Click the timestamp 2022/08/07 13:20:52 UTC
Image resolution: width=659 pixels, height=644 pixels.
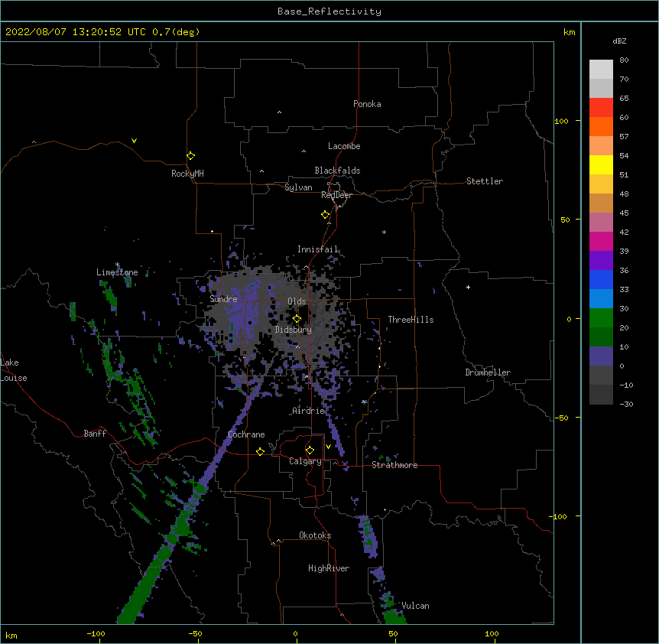pos(76,32)
